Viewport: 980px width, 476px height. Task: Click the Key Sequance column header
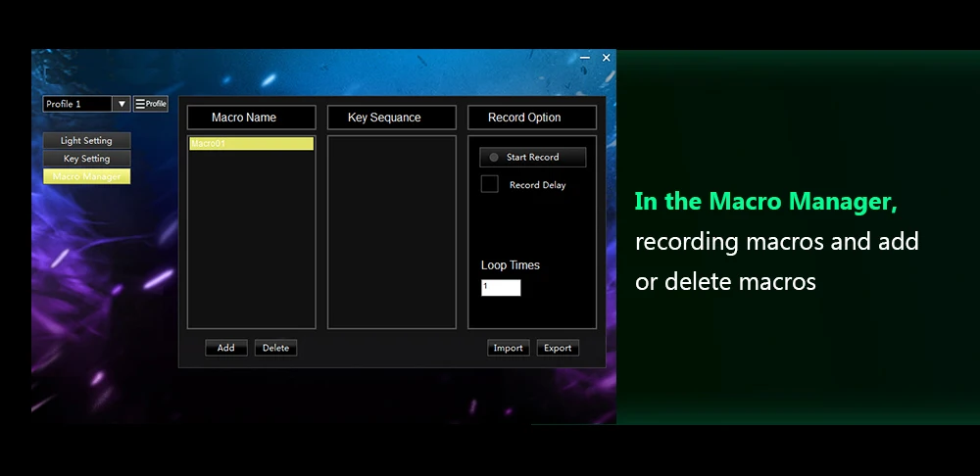[392, 118]
